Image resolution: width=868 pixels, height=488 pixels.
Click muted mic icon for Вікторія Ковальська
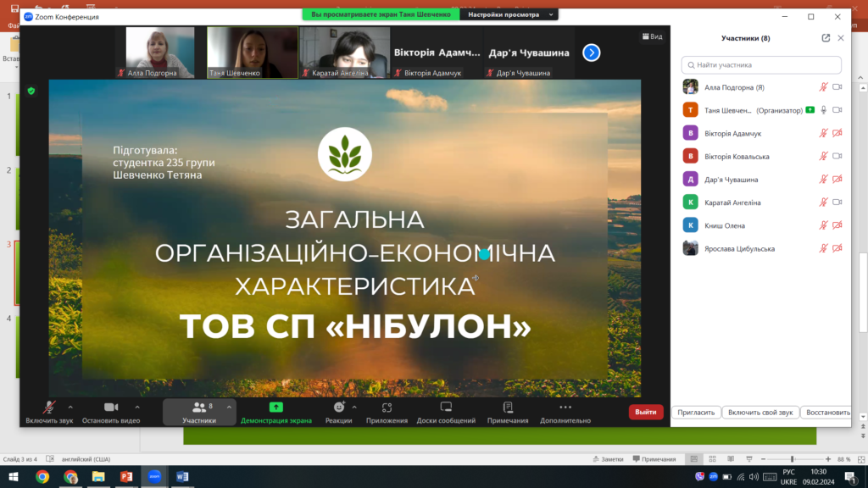(823, 156)
